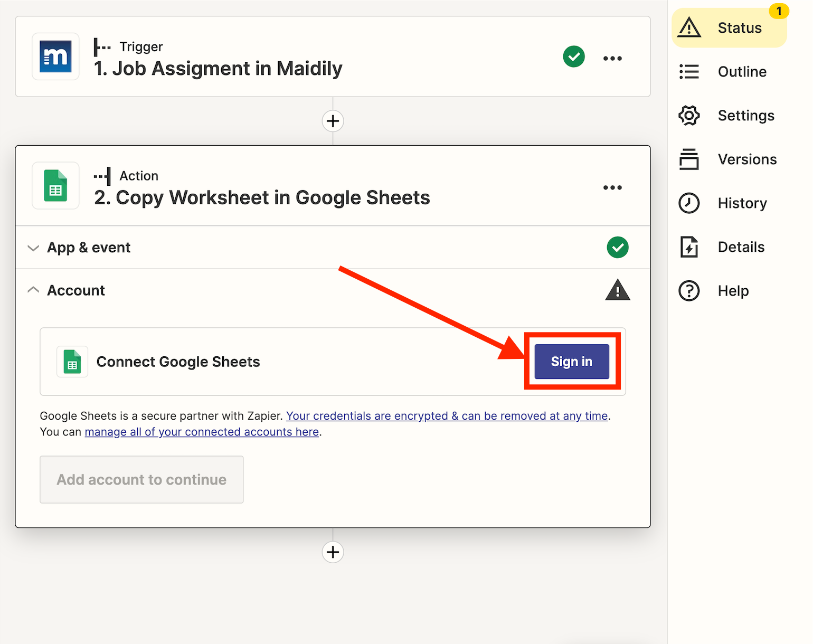Click the History clock icon
Viewport: 813px width, 644px height.
coord(689,203)
